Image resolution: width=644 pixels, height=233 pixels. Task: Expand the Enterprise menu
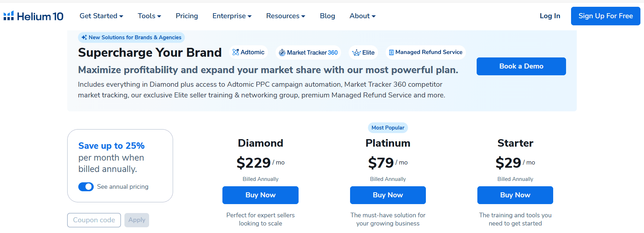(x=232, y=16)
